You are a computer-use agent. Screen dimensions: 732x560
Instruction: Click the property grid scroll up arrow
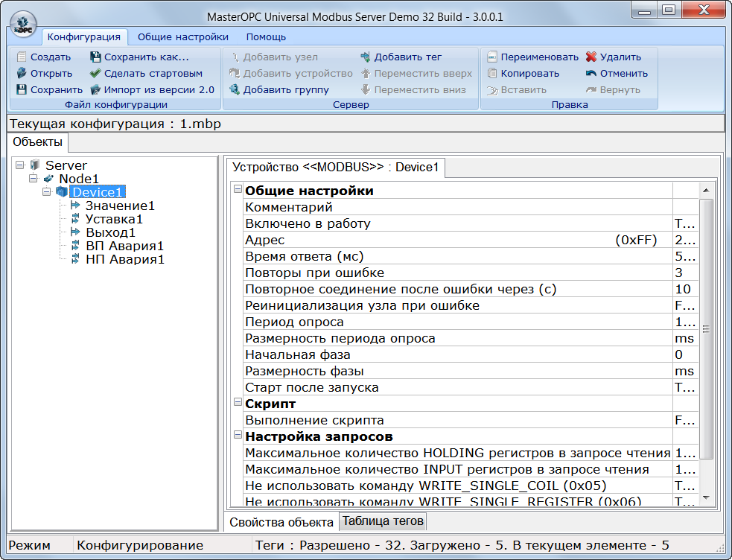706,191
